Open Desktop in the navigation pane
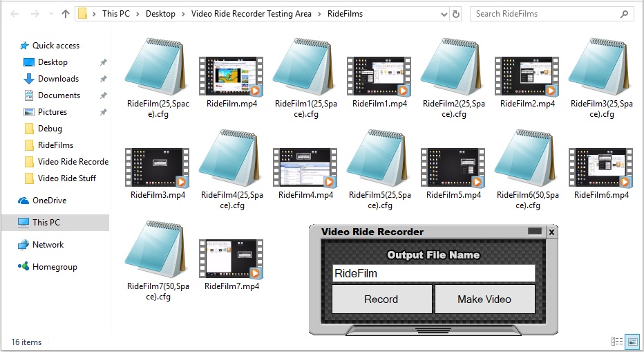Image resolution: width=644 pixels, height=352 pixels. coord(53,62)
